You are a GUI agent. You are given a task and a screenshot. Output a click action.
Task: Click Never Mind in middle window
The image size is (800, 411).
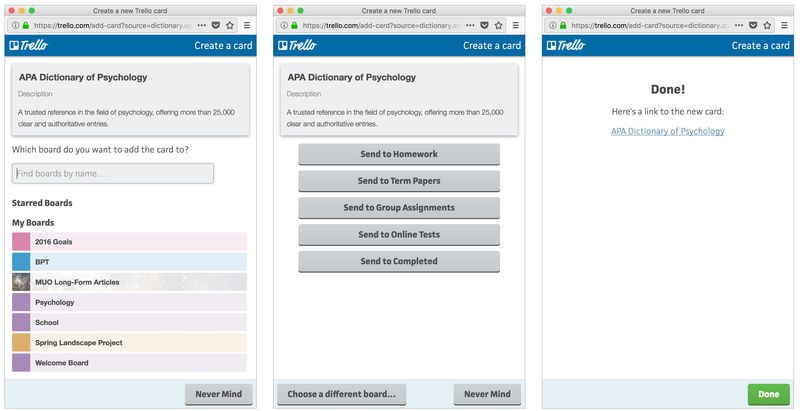(x=487, y=394)
